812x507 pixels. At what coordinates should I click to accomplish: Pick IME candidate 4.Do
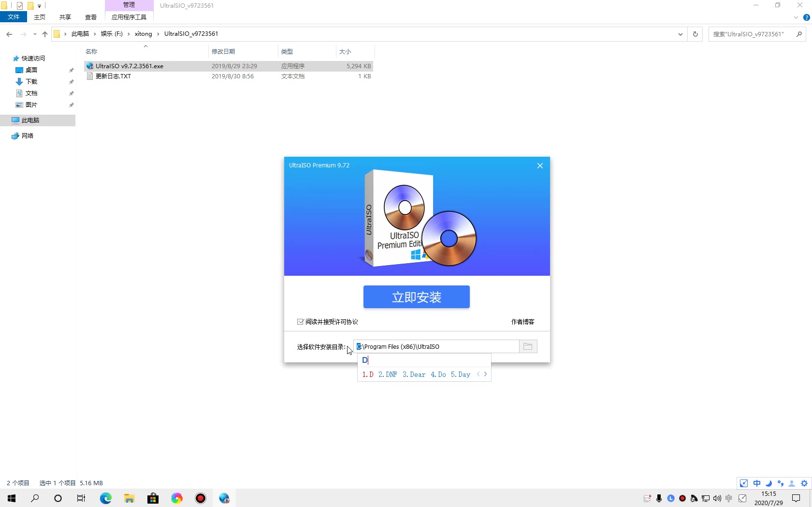(438, 374)
